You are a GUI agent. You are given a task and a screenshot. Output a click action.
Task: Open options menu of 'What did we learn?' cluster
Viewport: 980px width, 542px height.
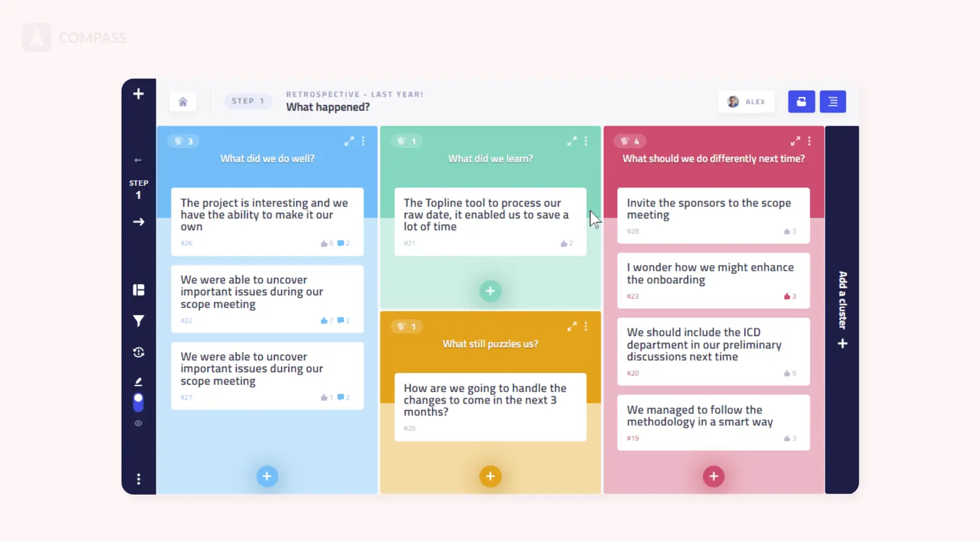586,141
